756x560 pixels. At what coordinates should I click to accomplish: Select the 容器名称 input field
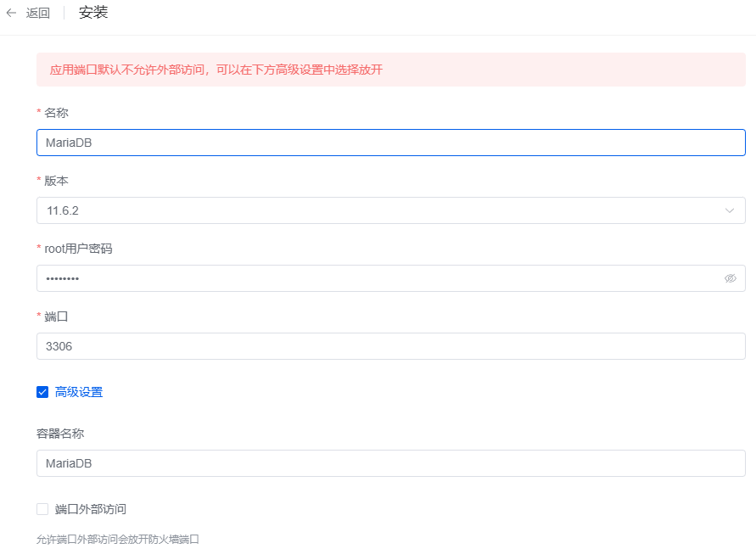point(391,463)
